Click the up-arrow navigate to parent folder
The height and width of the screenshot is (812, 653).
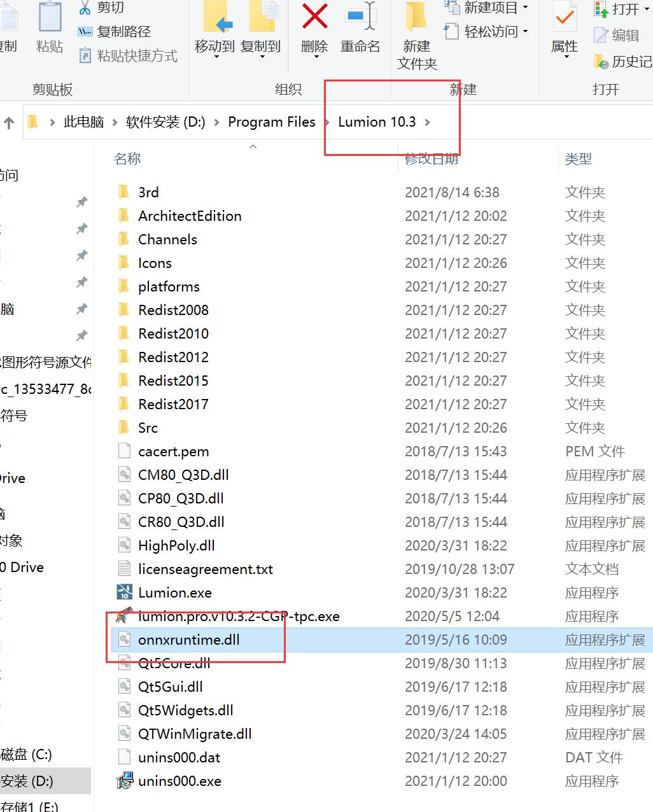point(9,123)
